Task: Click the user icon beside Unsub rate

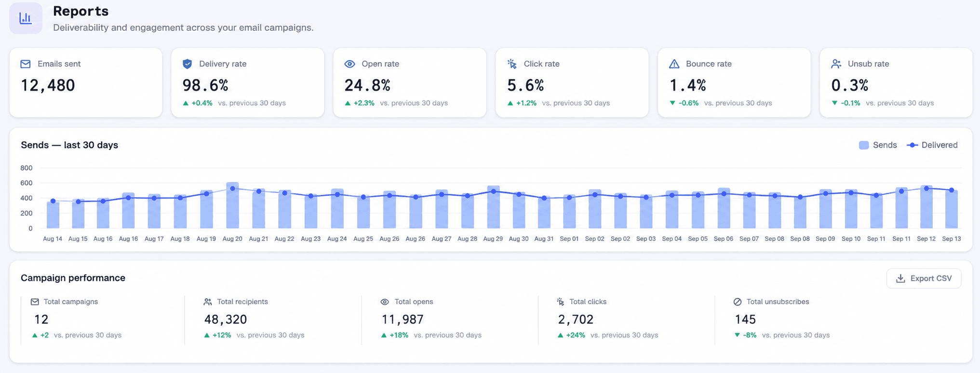Action: point(836,64)
